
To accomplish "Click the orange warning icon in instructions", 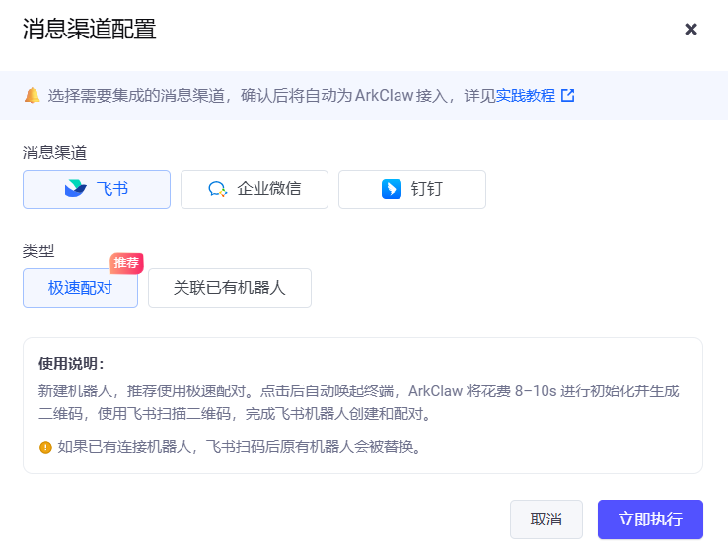I will pyautogui.click(x=45, y=447).
